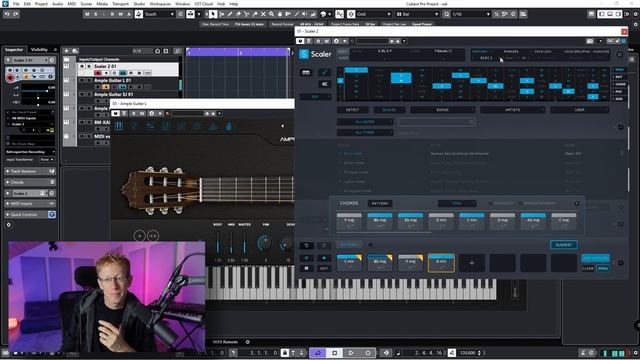Screen dimensions: 640x360
Task: Click the PATTERN button beside CHORDS
Action: pos(380,203)
